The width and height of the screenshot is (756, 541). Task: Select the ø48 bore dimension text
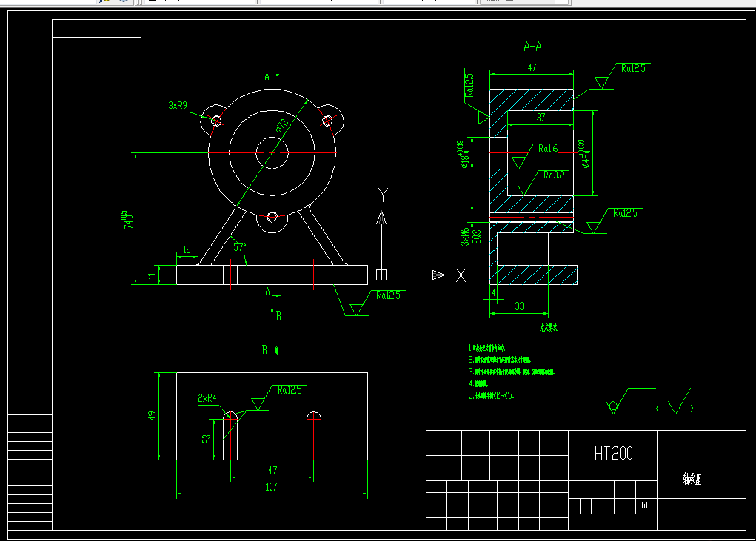coord(583,154)
